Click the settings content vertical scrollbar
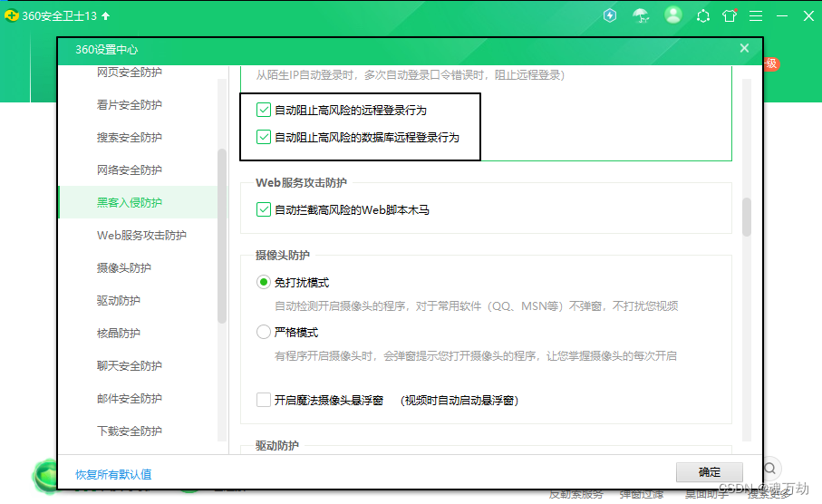Screen dimensions: 822x504 click(747, 217)
